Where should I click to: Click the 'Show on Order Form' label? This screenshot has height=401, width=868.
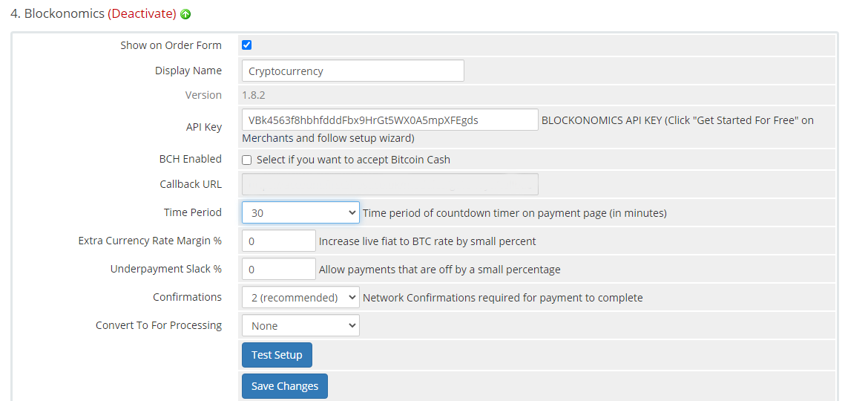[x=171, y=45]
